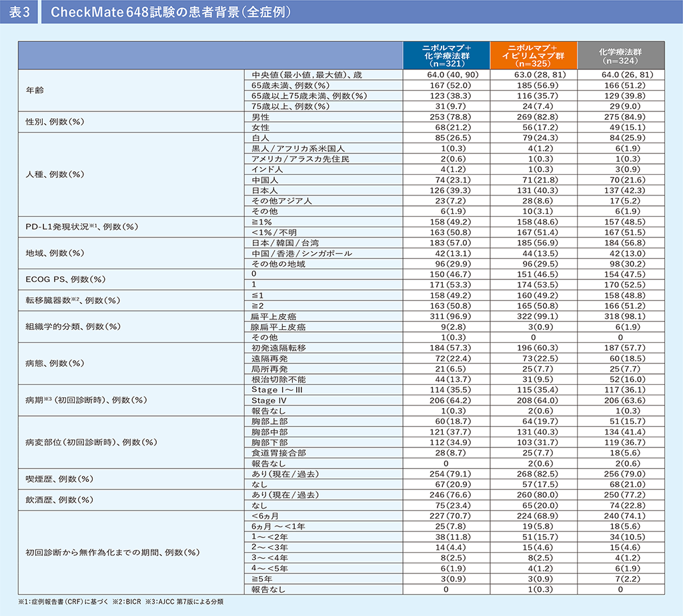Select the '根治切除不能' row label
Image resolution: width=683 pixels, height=616 pixels.
[279, 379]
